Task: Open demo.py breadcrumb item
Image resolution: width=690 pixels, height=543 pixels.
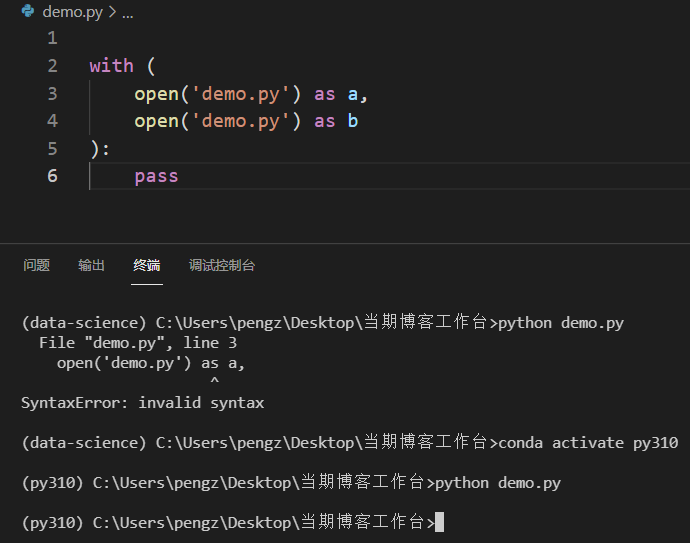Action: 72,12
